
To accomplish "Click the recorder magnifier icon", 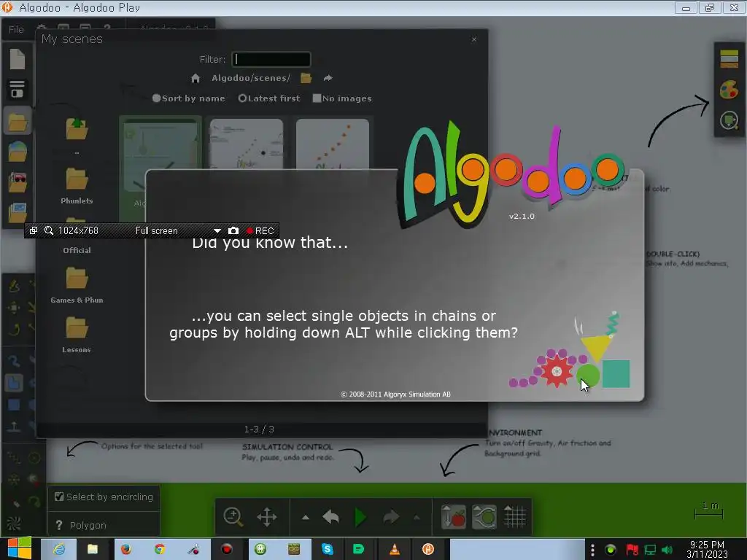I will click(x=49, y=230).
